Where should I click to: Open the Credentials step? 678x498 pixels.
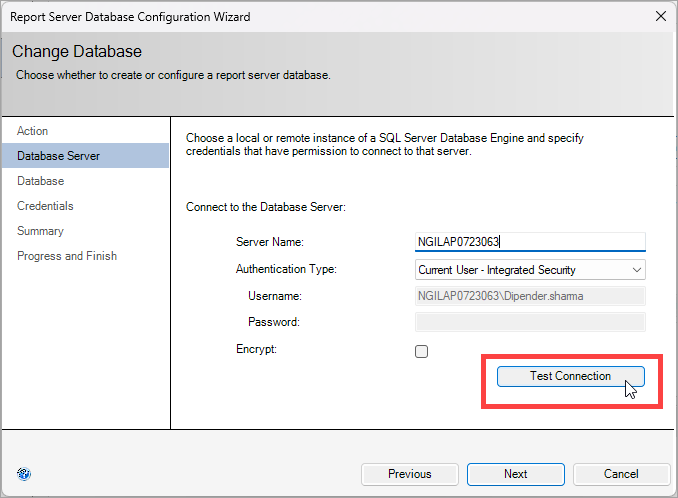[x=45, y=206]
